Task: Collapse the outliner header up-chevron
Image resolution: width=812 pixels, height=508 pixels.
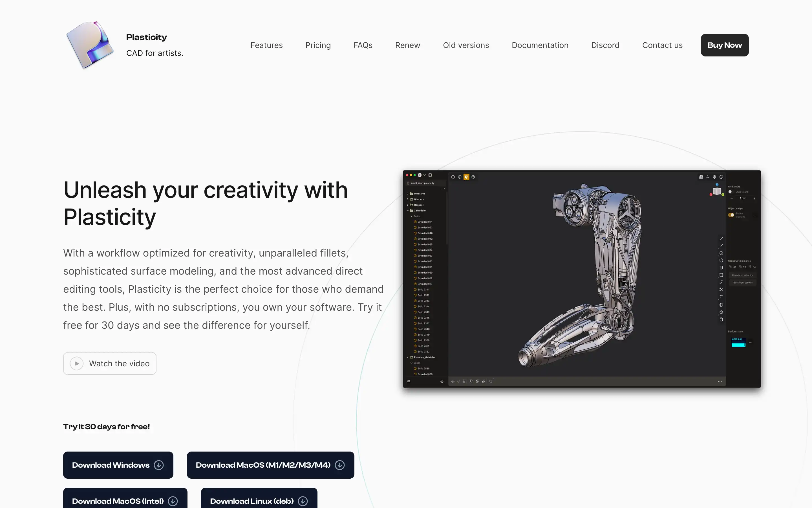Action: click(445, 189)
